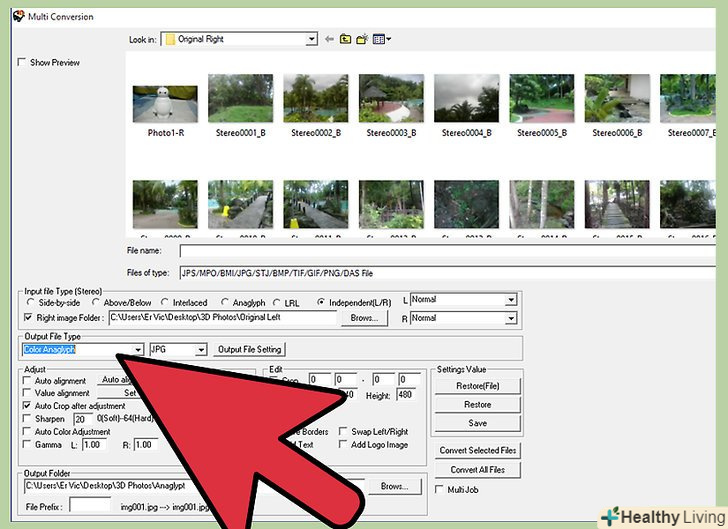Toggle Auto Crop after adjustment checkbox
The height and width of the screenshot is (529, 728).
[x=27, y=406]
